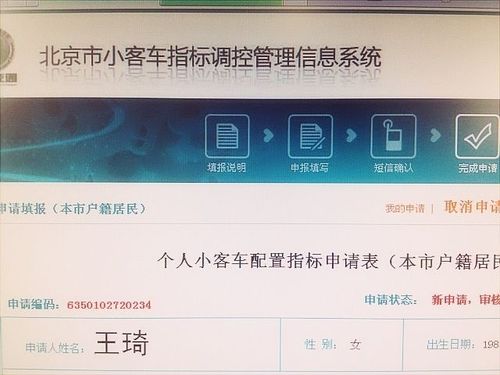This screenshot has width=500, height=375.
Task: Click the 性别 field label
Action: pos(320,344)
